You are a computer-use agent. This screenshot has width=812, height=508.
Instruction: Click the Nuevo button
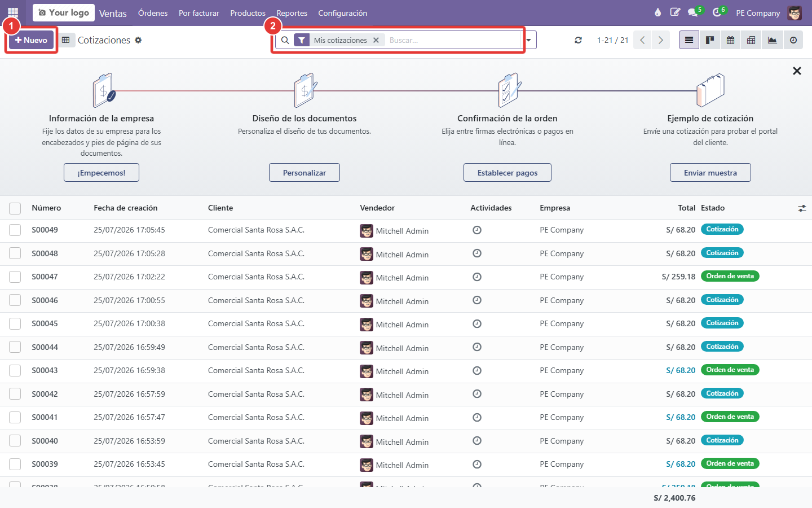(32, 40)
